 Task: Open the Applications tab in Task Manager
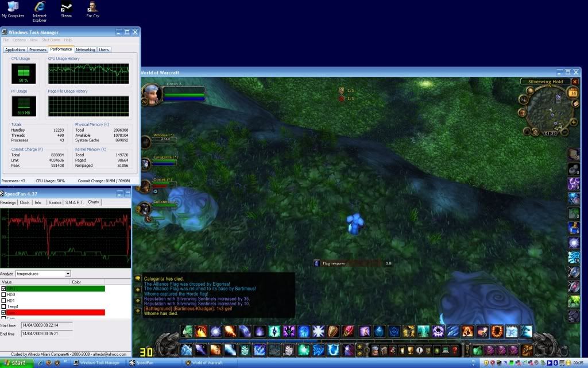pos(16,49)
